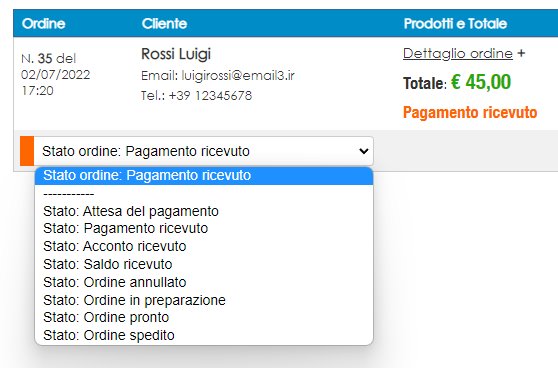Click the Cliente column header
This screenshot has height=368, width=558.
point(164,23)
